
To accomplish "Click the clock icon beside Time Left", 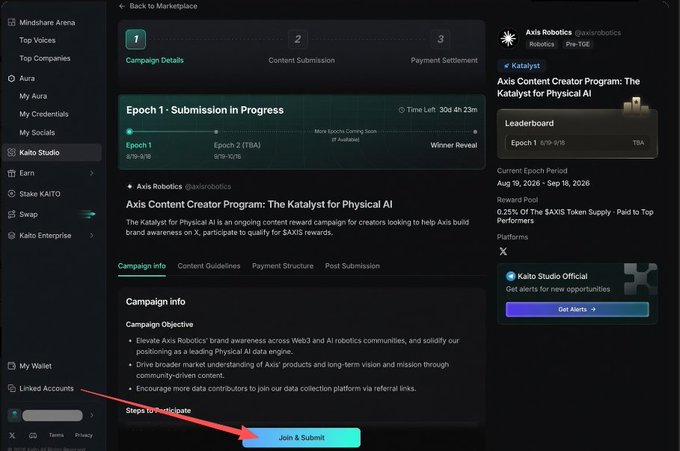I will (x=402, y=110).
